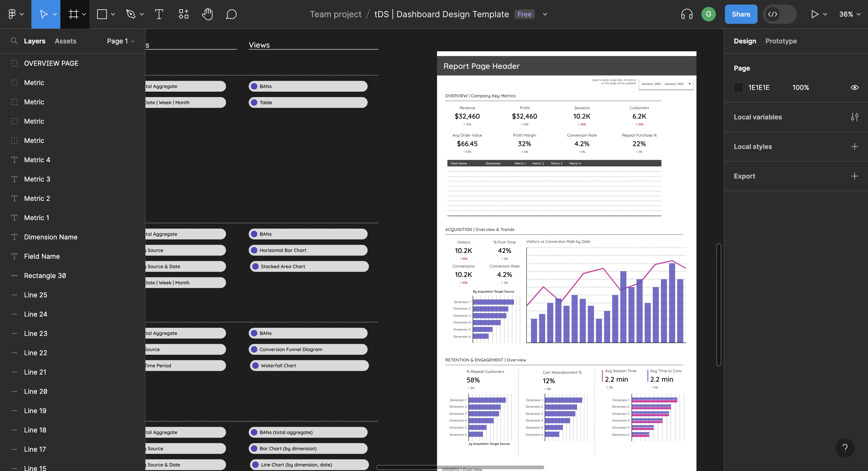
Task: Open the Comment tool
Action: (231, 14)
